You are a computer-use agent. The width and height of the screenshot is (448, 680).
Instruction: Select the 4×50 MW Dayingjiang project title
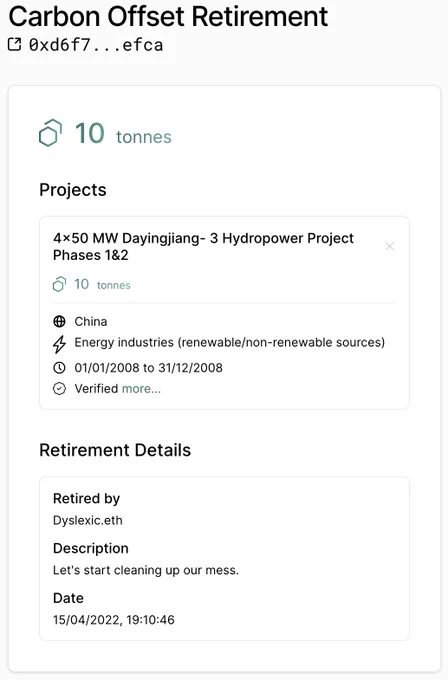pyautogui.click(x=203, y=246)
